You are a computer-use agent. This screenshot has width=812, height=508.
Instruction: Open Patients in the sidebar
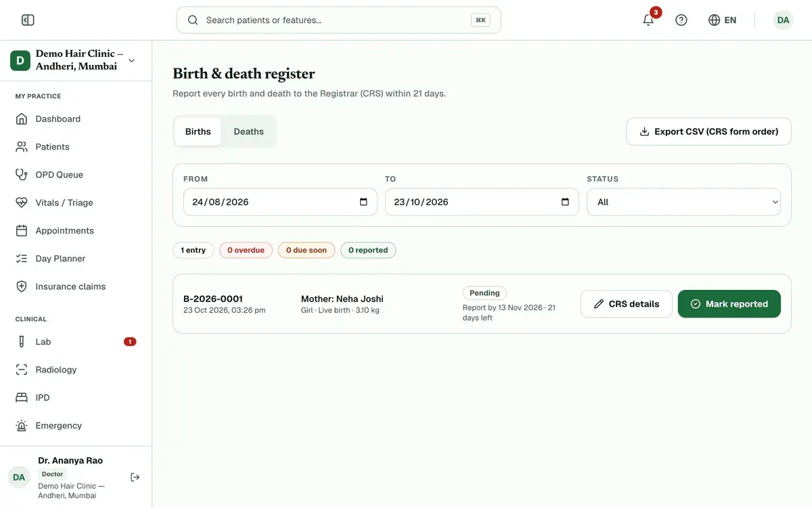pos(76,147)
